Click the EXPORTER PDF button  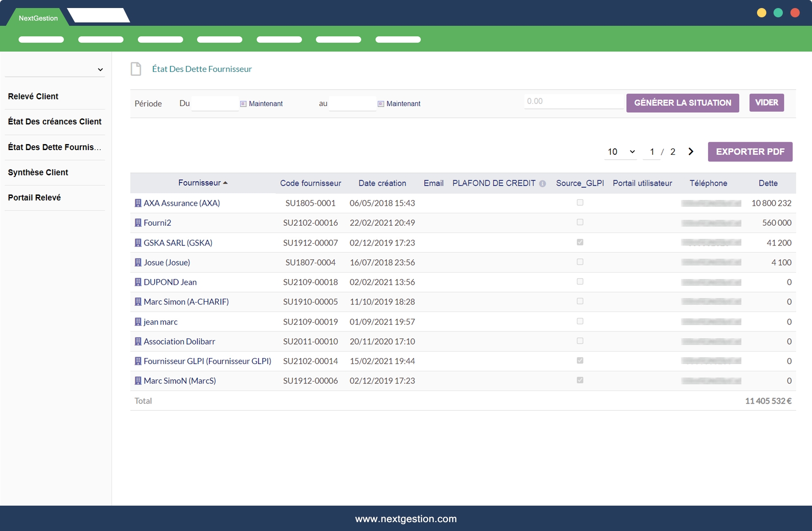tap(750, 152)
